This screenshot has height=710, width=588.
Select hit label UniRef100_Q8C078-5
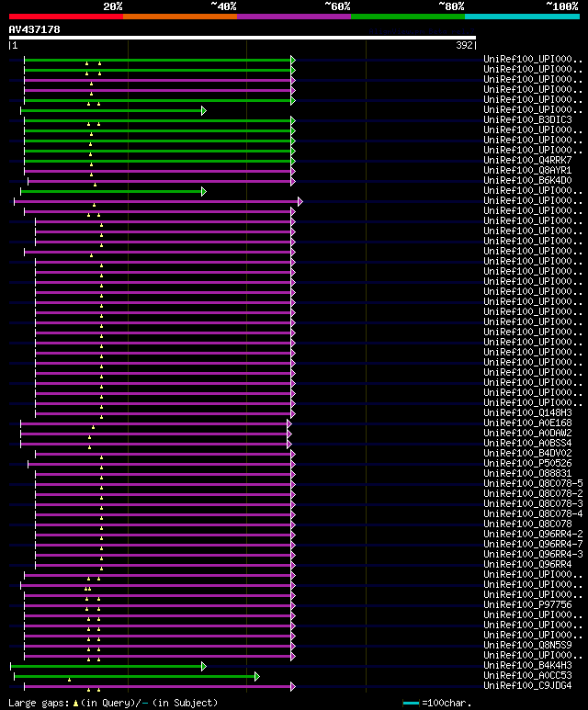[533, 484]
